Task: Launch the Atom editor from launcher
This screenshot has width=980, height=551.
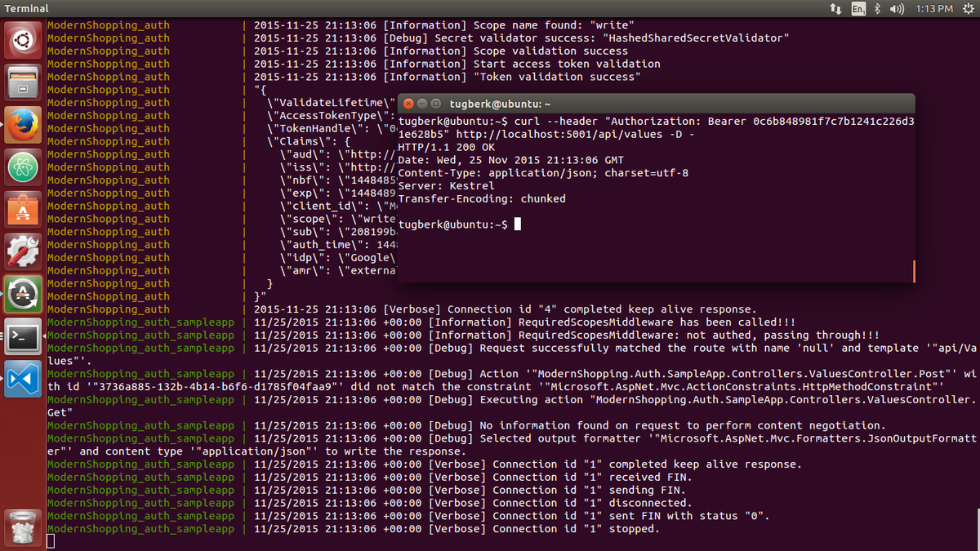Action: click(x=23, y=167)
